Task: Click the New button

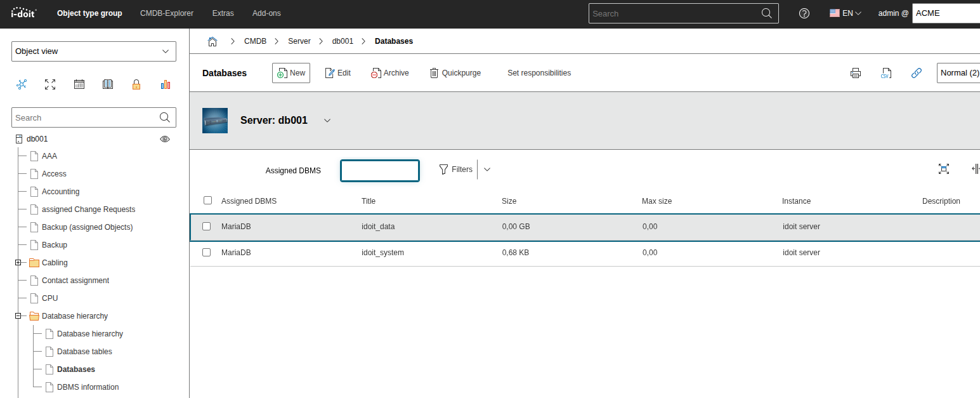Action: [291, 73]
